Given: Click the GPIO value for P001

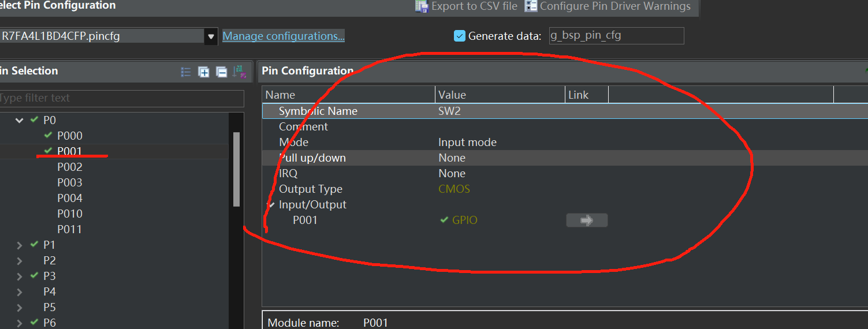Looking at the screenshot, I should (x=465, y=220).
